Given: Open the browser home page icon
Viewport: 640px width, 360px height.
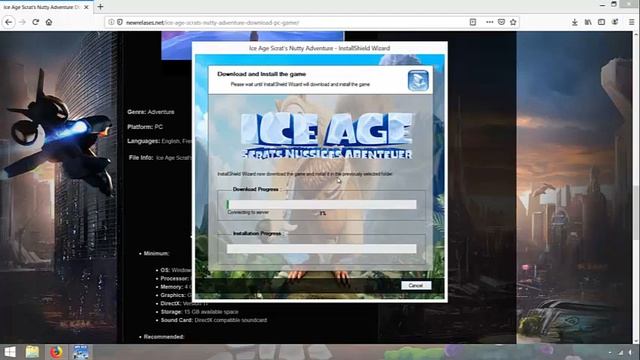Looking at the screenshot, I should tap(49, 22).
